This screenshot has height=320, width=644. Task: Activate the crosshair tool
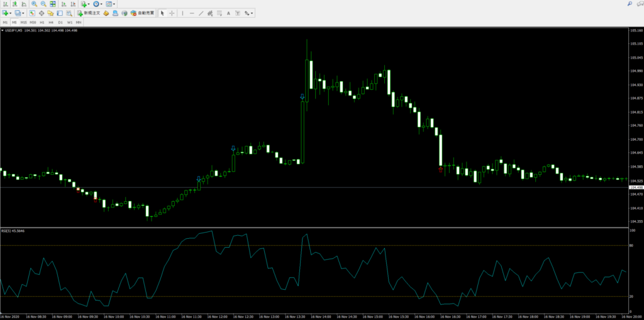click(172, 13)
